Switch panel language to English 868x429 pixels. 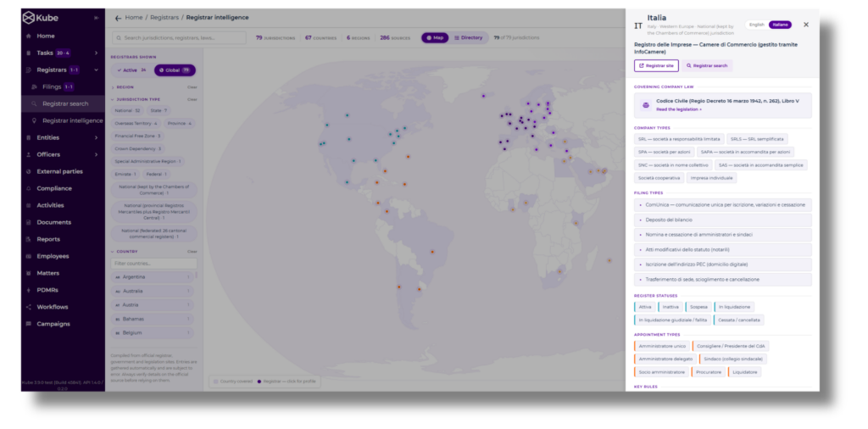pyautogui.click(x=757, y=25)
